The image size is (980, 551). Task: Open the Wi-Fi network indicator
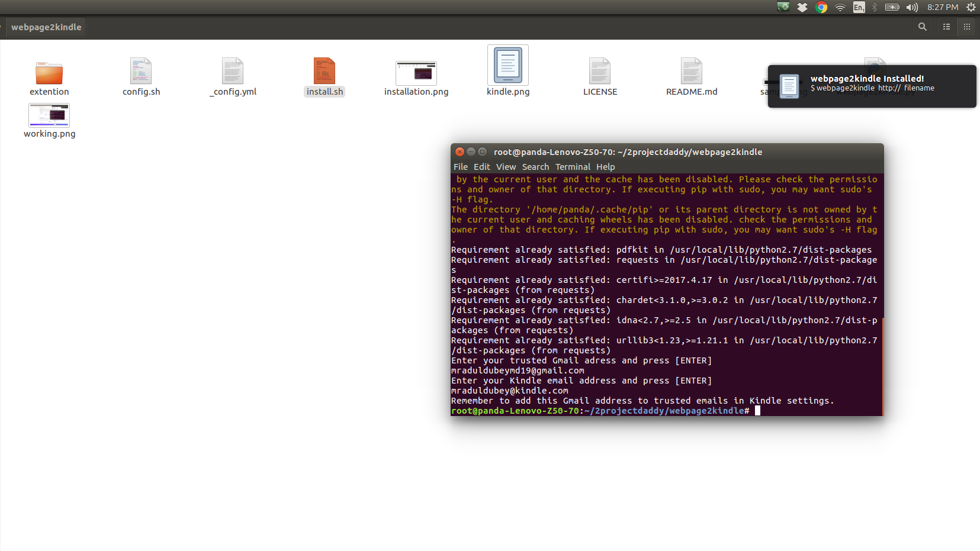(840, 7)
